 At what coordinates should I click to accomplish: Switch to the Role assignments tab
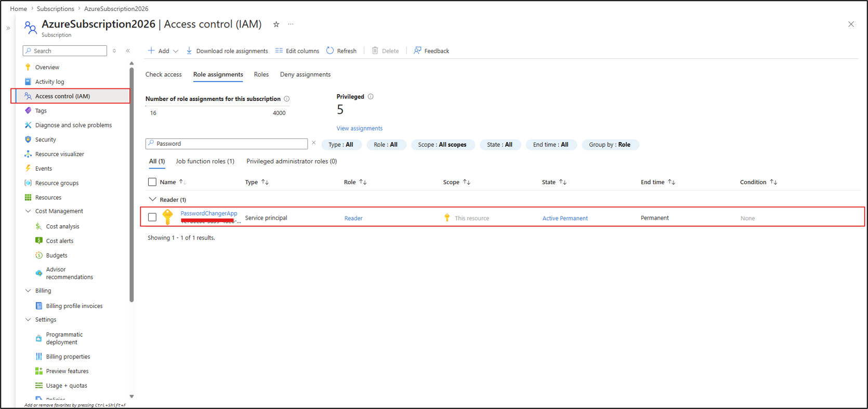(x=218, y=74)
